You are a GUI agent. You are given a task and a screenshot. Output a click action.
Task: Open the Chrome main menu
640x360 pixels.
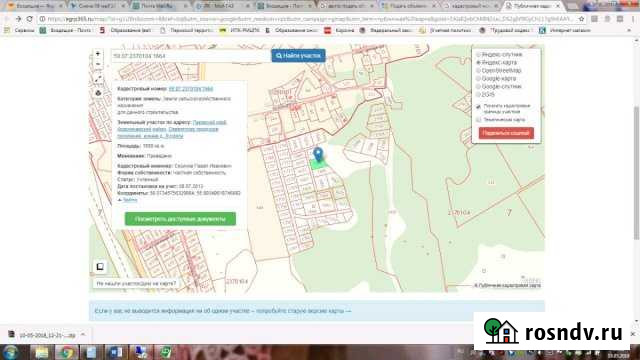(632, 19)
